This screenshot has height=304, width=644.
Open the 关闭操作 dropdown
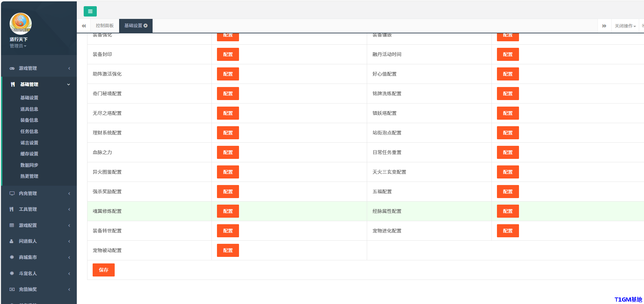coord(625,26)
